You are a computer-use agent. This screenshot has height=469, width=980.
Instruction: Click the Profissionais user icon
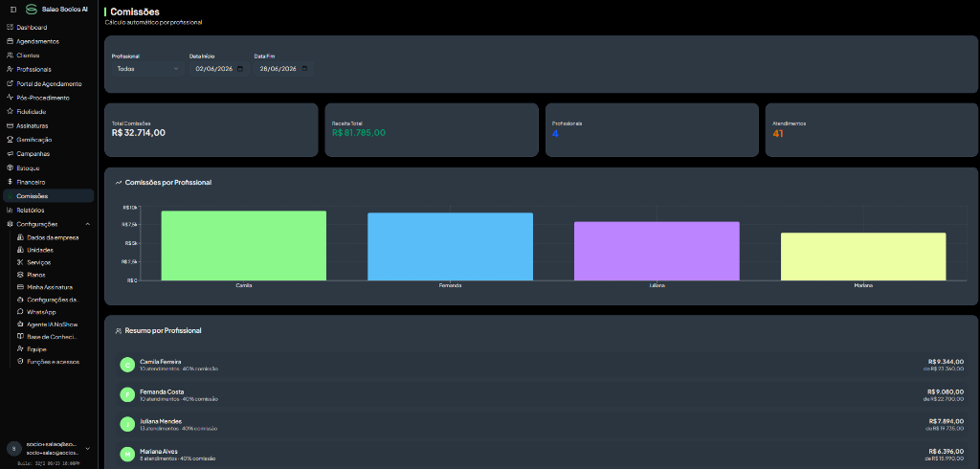pos(10,70)
